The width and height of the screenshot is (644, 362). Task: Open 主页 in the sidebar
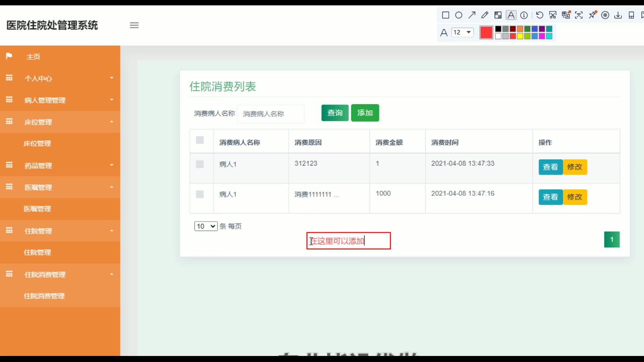(x=33, y=57)
